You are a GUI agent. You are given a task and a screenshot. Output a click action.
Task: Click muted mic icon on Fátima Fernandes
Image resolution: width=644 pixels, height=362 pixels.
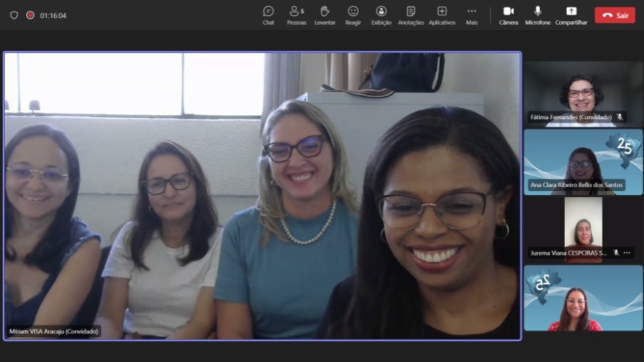(x=620, y=117)
